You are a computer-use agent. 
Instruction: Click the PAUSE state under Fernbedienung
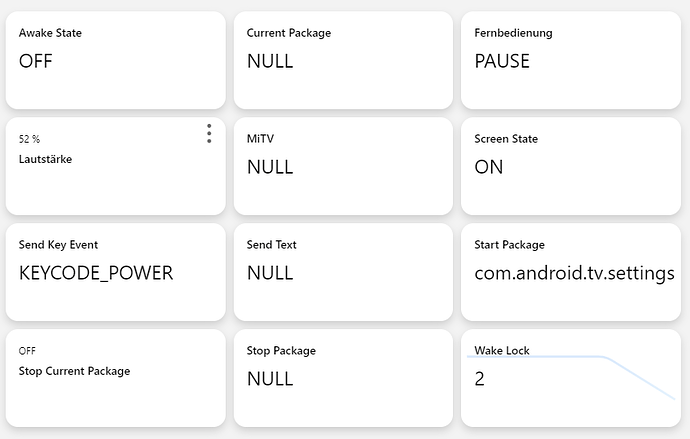tap(502, 61)
